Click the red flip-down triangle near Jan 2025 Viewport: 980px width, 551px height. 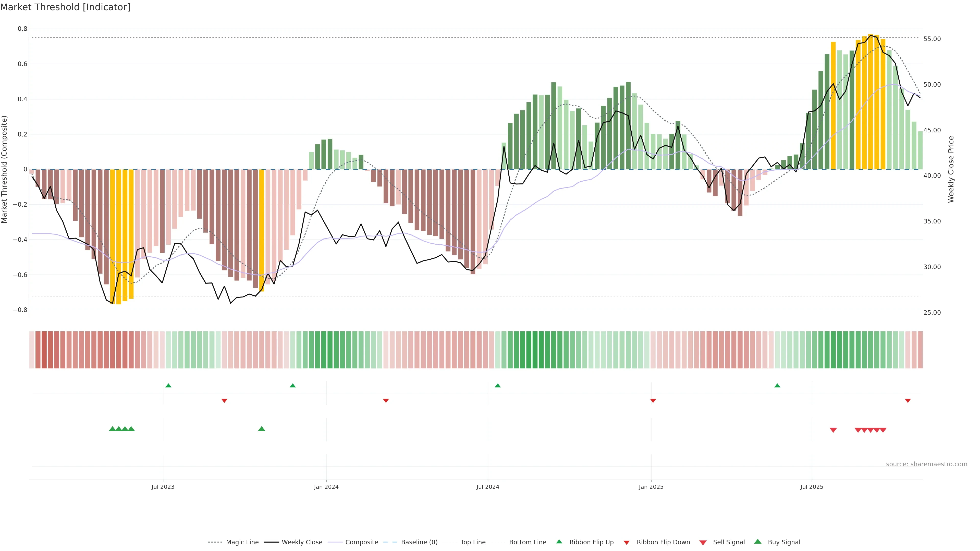653,400
